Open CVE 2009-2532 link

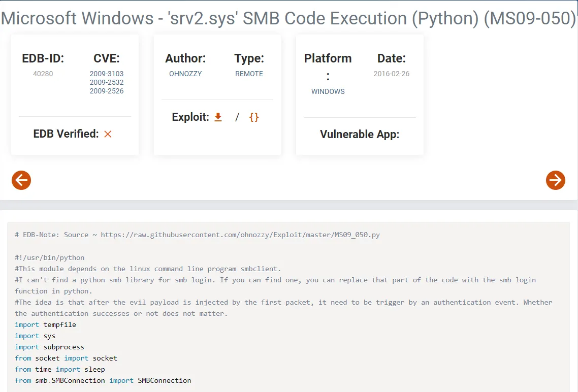pyautogui.click(x=107, y=82)
